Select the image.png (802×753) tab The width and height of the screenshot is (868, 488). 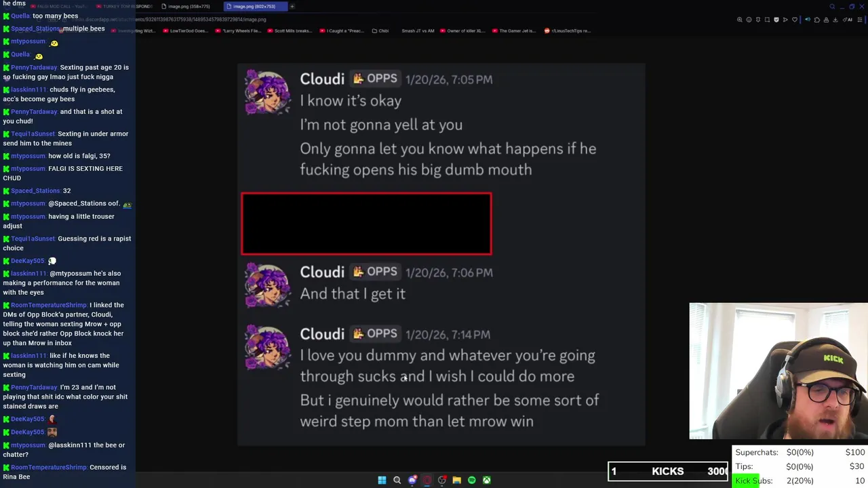click(254, 6)
